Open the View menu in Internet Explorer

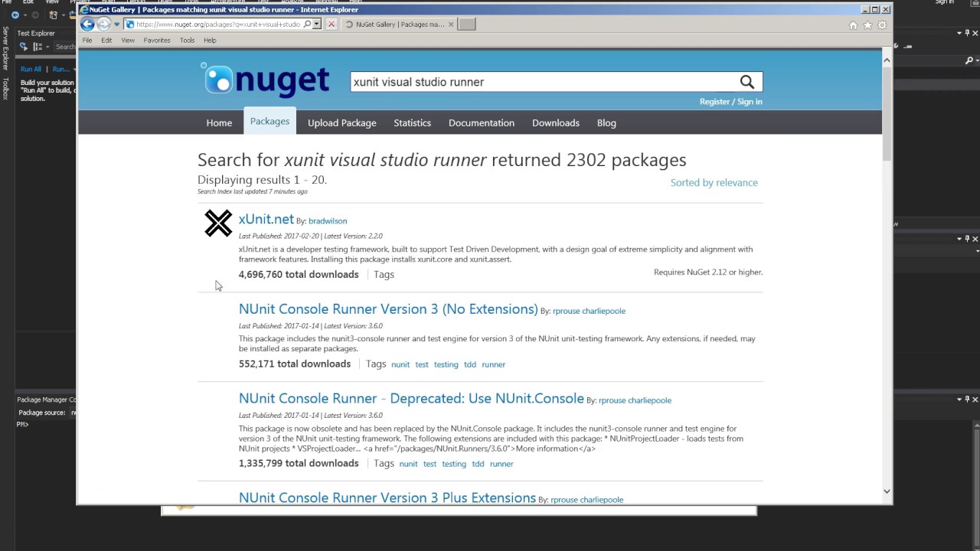128,40
